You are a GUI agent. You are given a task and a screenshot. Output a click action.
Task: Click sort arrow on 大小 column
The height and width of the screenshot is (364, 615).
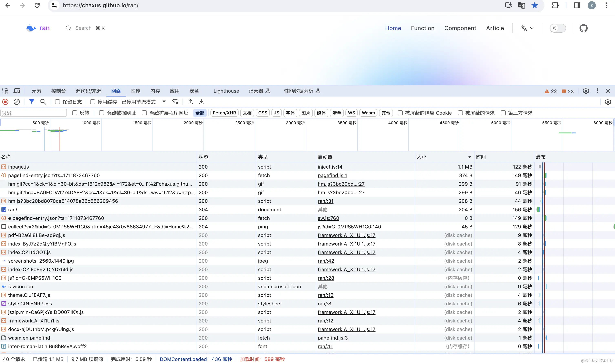click(x=469, y=157)
